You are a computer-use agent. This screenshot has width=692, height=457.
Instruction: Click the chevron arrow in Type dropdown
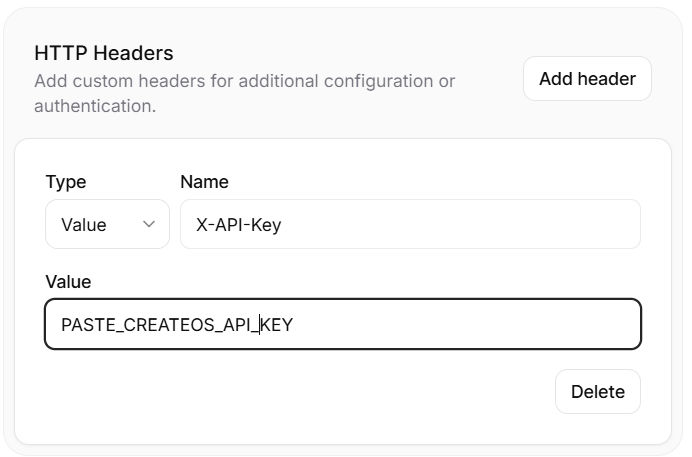tap(149, 225)
